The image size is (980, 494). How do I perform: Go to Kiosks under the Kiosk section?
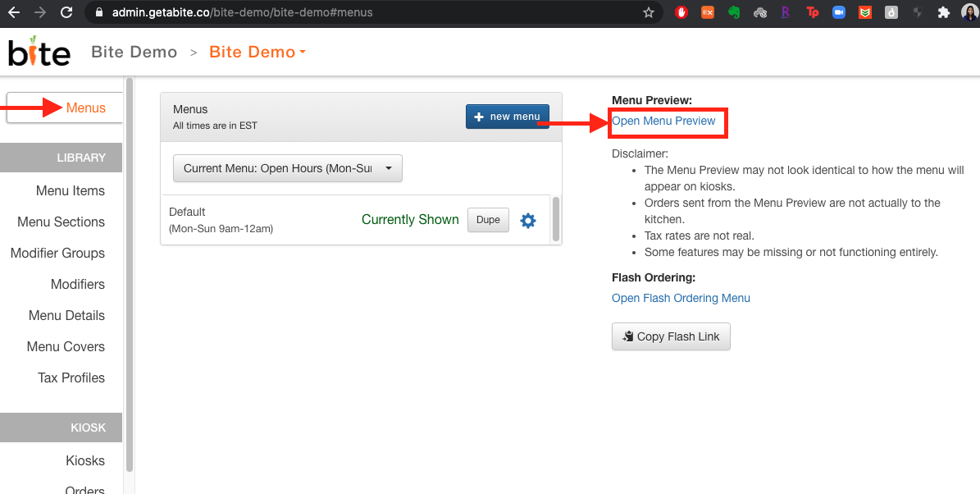pyautogui.click(x=84, y=460)
